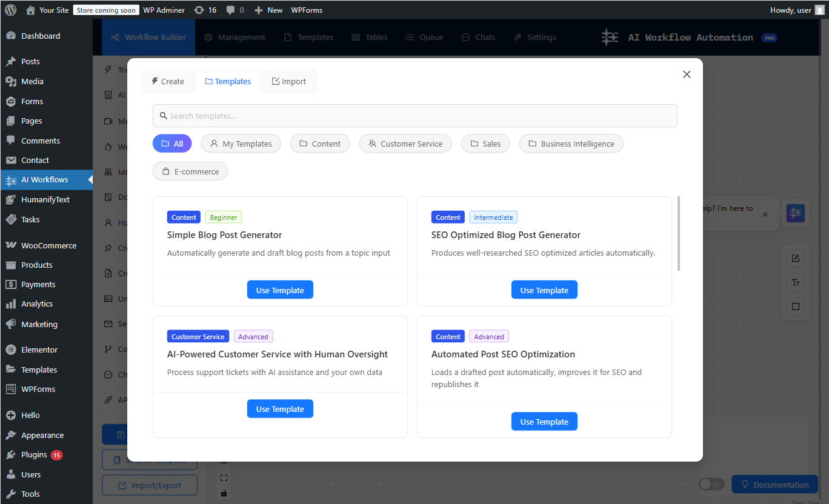Click the Import/Export button

pos(150,485)
